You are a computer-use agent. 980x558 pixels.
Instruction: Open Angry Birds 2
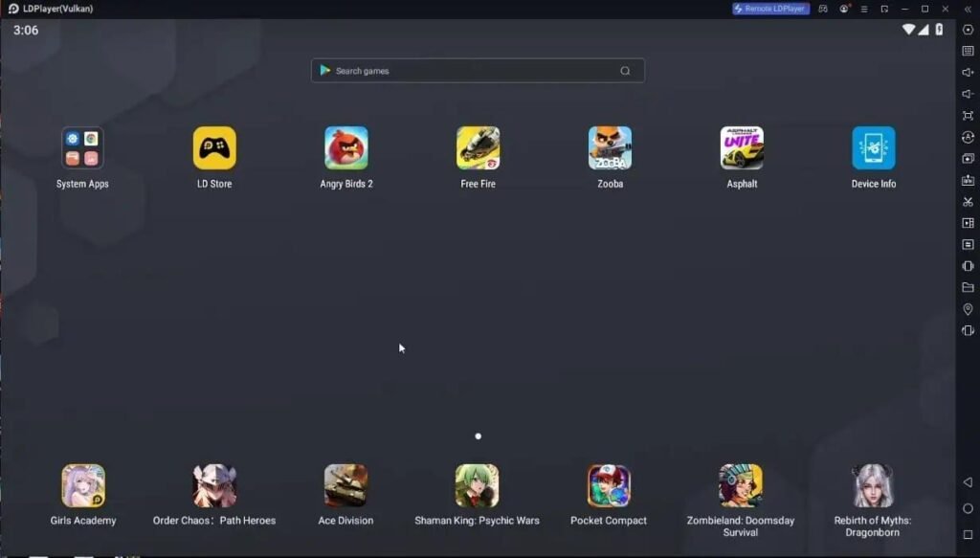click(346, 148)
